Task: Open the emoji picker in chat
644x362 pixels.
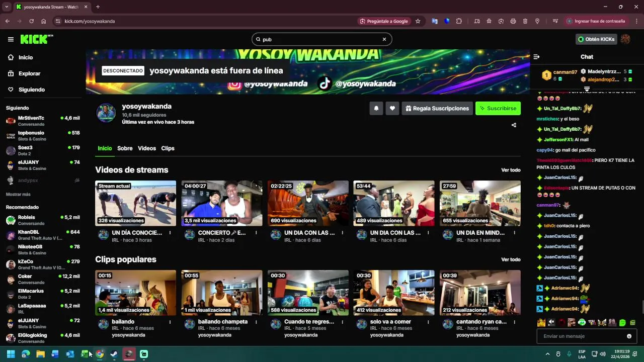Action: pyautogui.click(x=629, y=336)
